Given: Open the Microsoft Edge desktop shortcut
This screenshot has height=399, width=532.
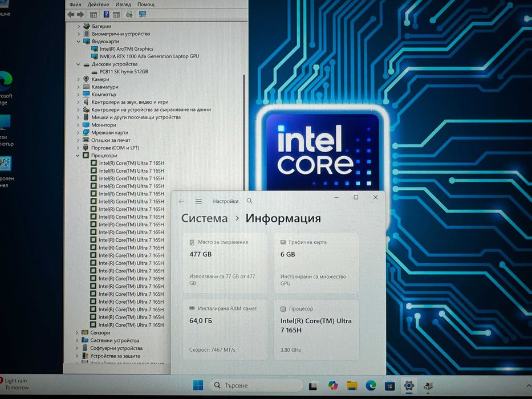Looking at the screenshot, I should [6, 88].
